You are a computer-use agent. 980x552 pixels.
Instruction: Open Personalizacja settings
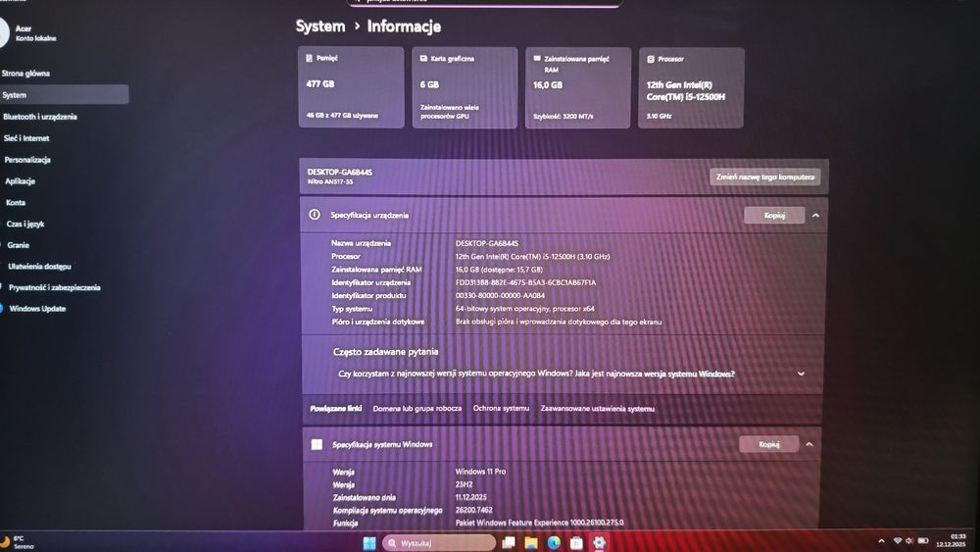click(x=27, y=160)
